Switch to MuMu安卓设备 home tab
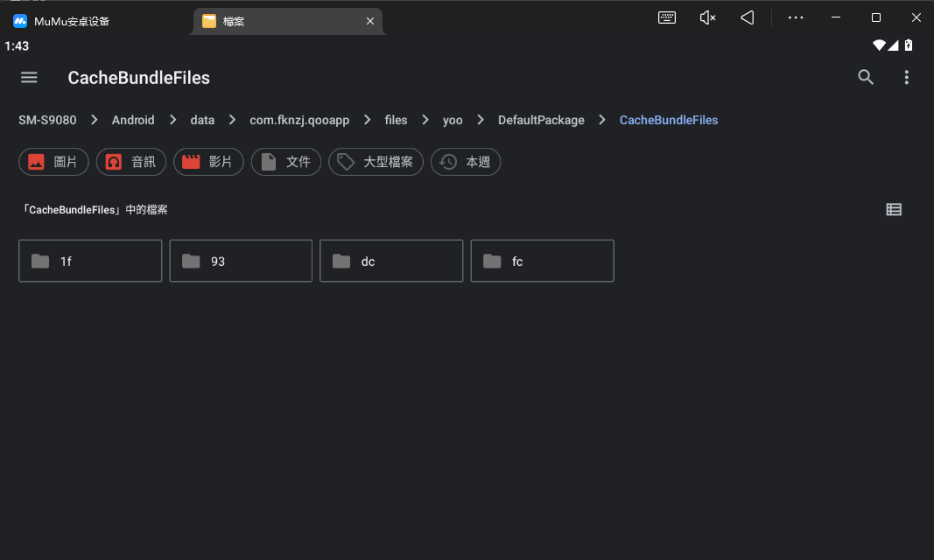934x560 pixels. (x=72, y=21)
